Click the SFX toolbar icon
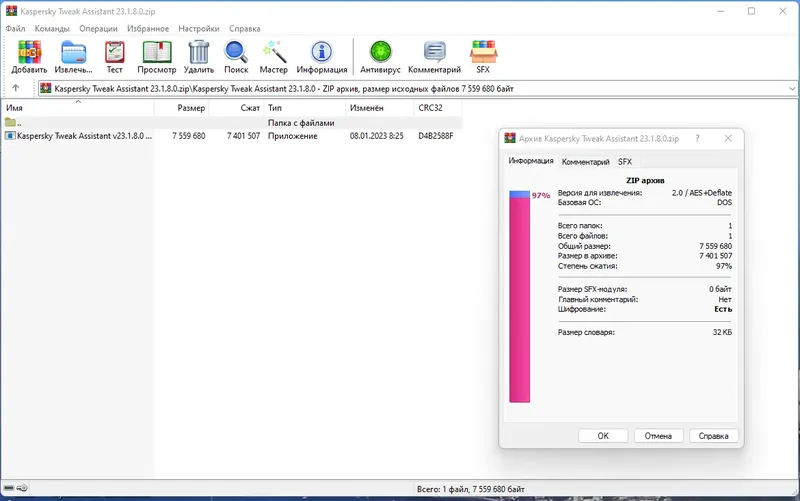The width and height of the screenshot is (800, 501). 483,52
